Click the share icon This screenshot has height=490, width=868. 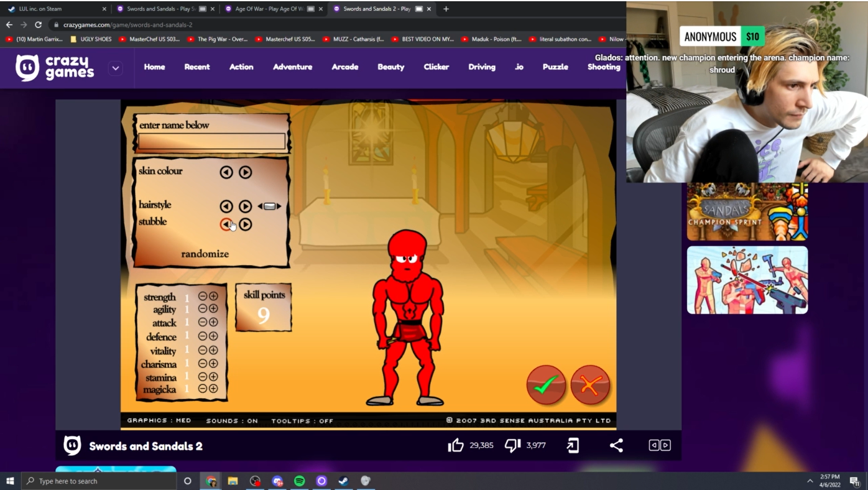616,445
